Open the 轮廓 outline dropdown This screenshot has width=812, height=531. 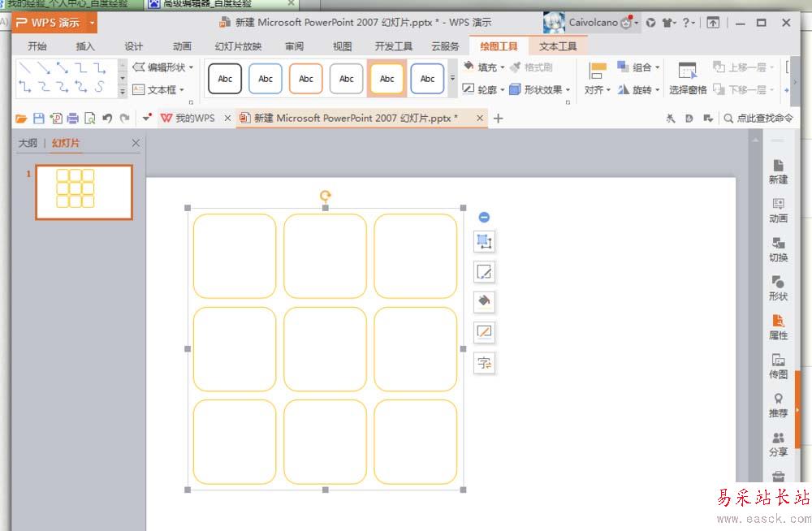point(482,89)
